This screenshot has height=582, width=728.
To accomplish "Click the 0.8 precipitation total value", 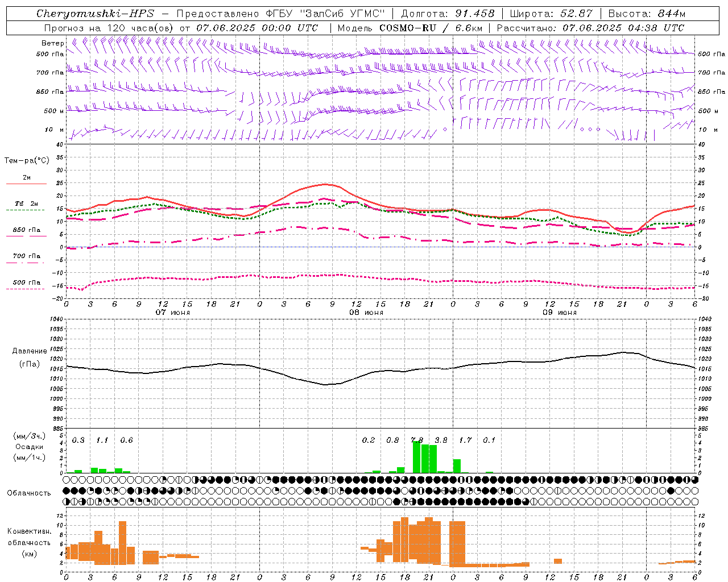I will (392, 440).
